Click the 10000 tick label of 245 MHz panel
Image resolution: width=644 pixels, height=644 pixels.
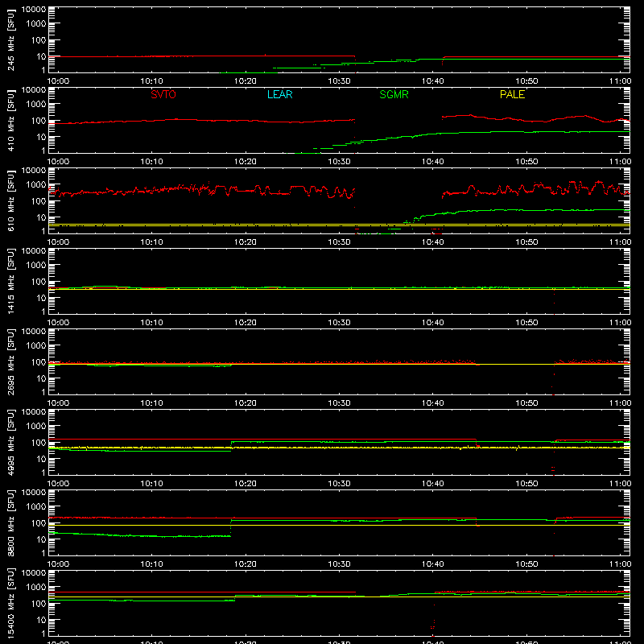[x=34, y=10]
